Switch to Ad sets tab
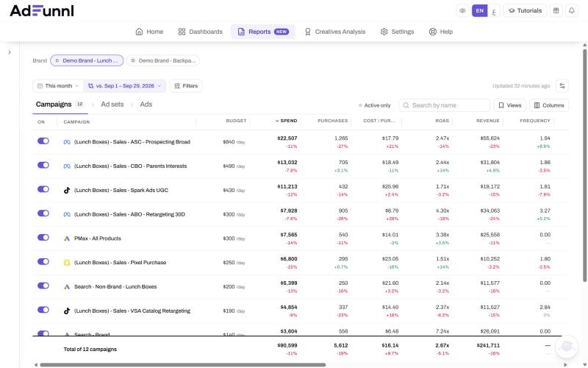Viewport: 588px width, 368px height. [112, 105]
